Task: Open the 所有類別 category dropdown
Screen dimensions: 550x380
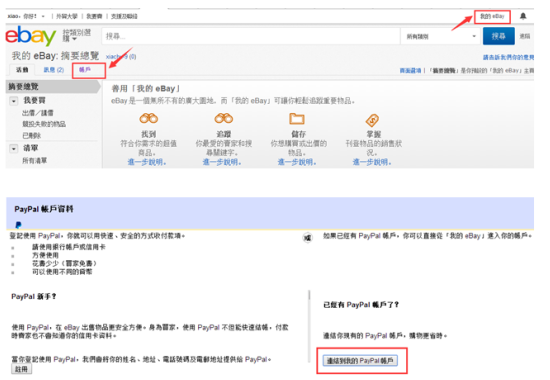Action: (x=441, y=36)
